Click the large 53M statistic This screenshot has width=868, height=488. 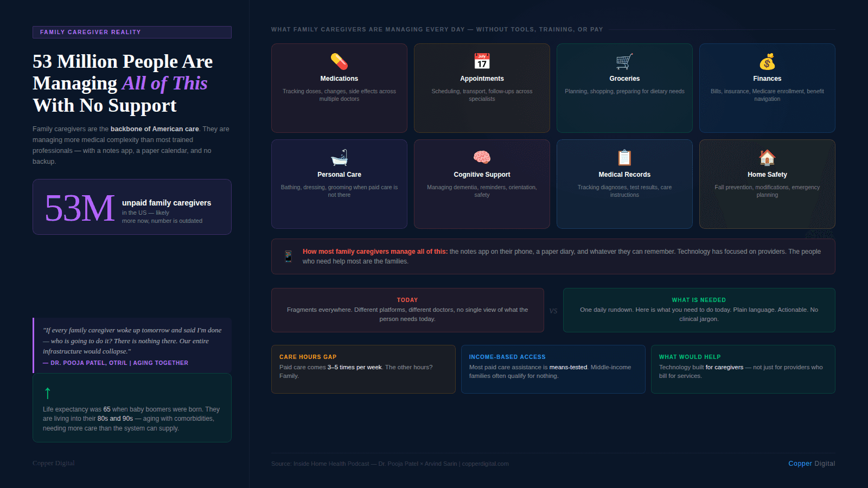coord(80,208)
